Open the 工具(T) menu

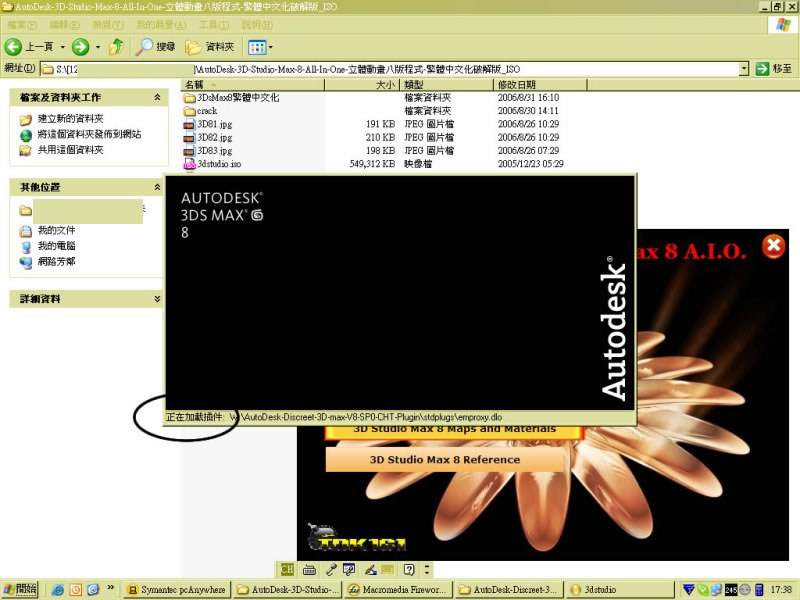(x=214, y=24)
